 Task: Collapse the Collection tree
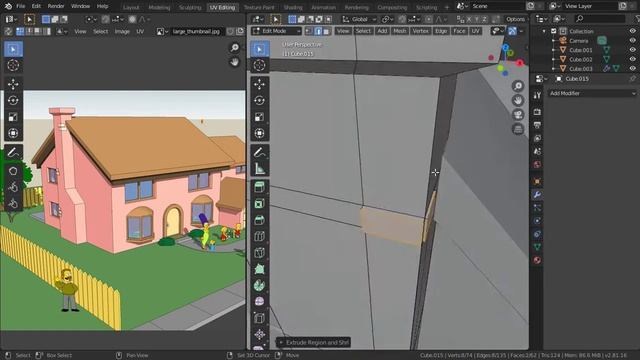(x=544, y=31)
